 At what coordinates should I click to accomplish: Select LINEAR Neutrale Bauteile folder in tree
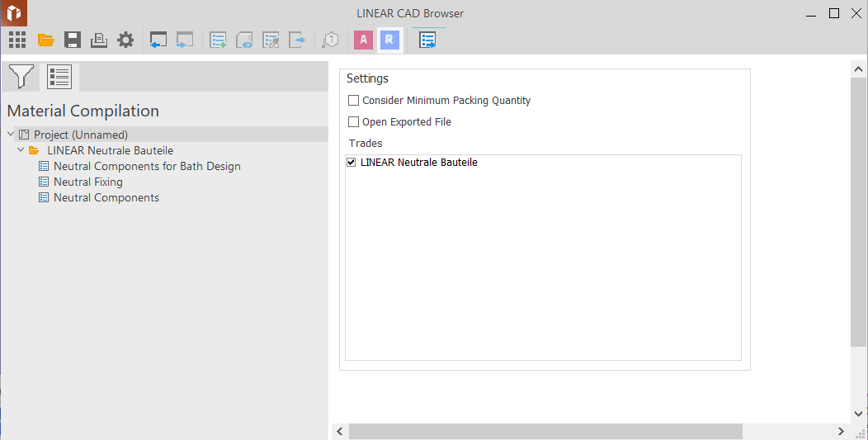(x=111, y=150)
